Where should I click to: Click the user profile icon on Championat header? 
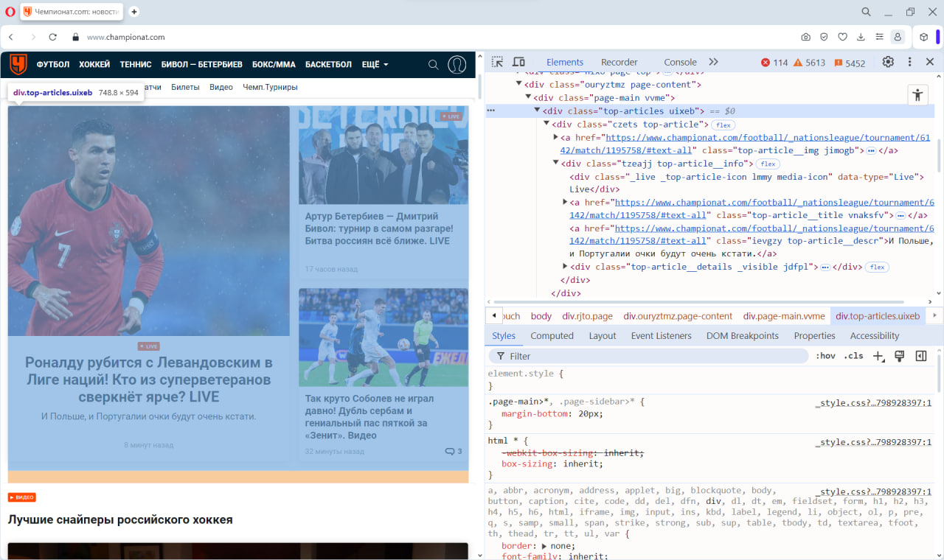pyautogui.click(x=457, y=65)
